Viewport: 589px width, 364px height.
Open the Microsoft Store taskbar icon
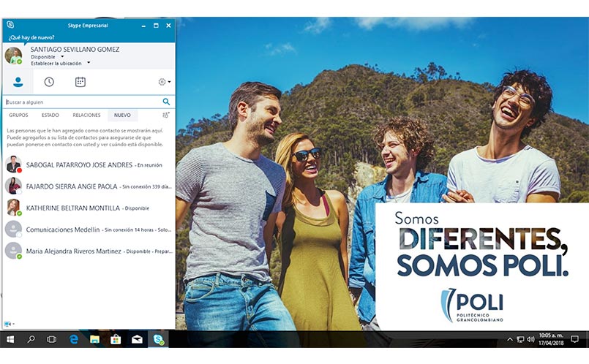click(115, 339)
